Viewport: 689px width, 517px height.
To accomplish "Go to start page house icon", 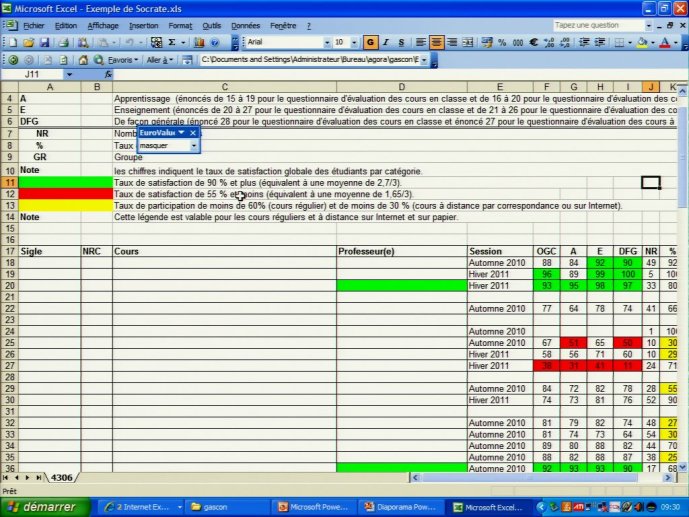I will tap(83, 60).
